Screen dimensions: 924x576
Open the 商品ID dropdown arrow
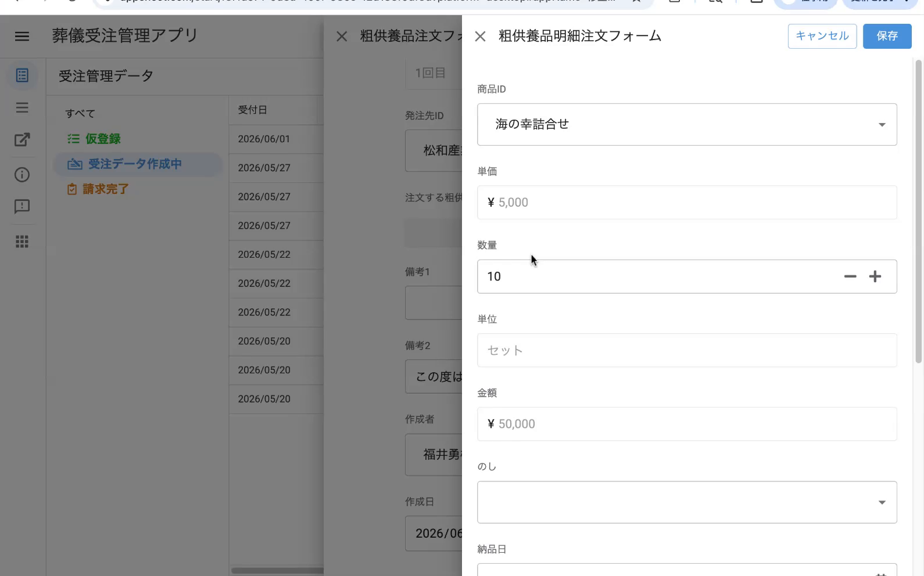click(x=882, y=125)
